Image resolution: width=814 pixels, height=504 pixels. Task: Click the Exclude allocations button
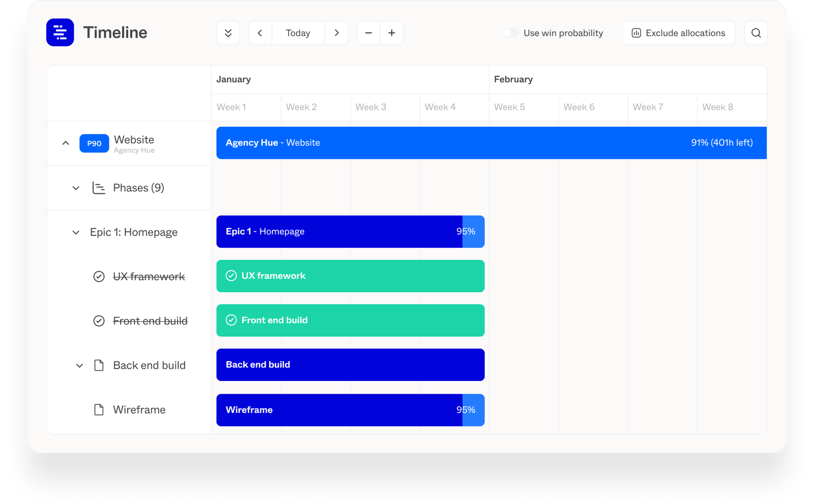pos(679,33)
